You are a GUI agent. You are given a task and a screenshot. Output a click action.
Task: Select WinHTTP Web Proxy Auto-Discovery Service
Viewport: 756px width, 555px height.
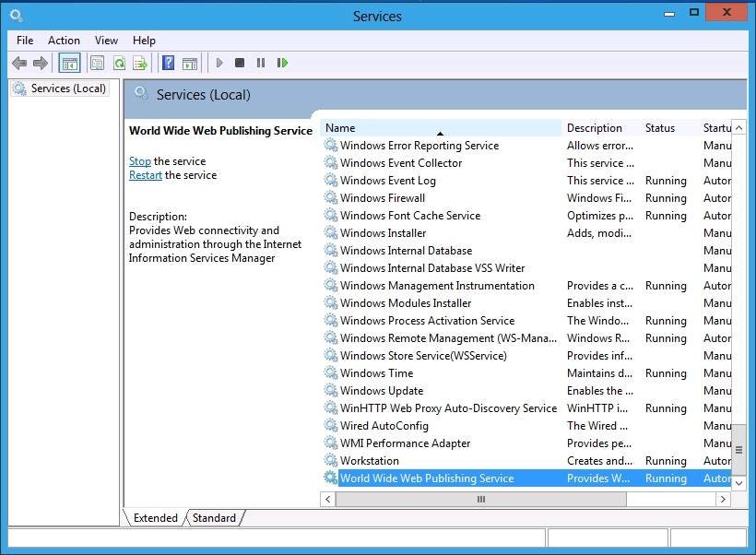526,407
